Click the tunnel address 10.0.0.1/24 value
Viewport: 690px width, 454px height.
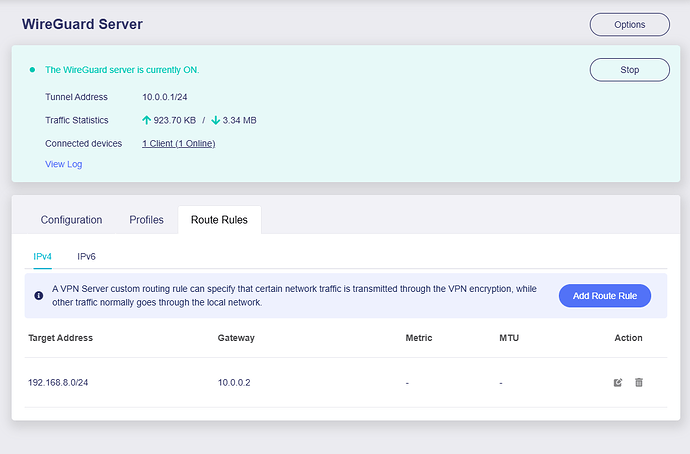point(168,97)
